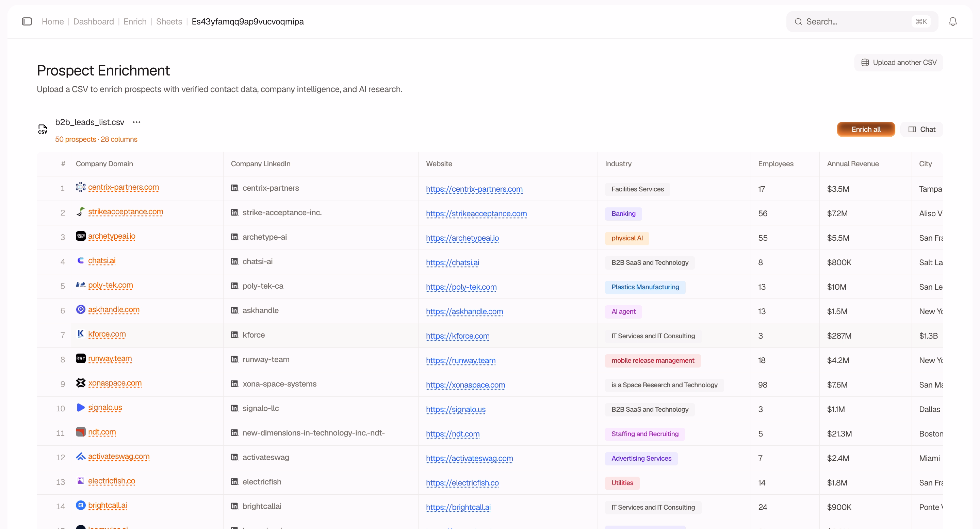
Task: Open the Chat panel
Action: tap(922, 129)
